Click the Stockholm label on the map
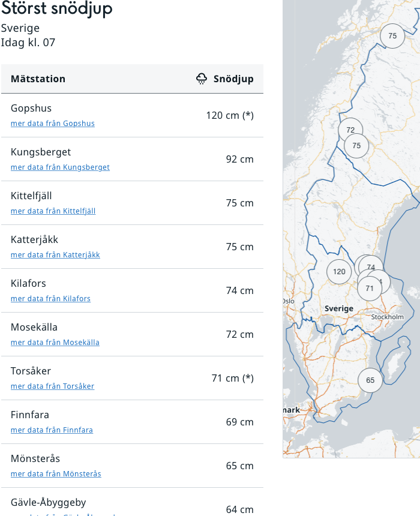 click(x=387, y=317)
